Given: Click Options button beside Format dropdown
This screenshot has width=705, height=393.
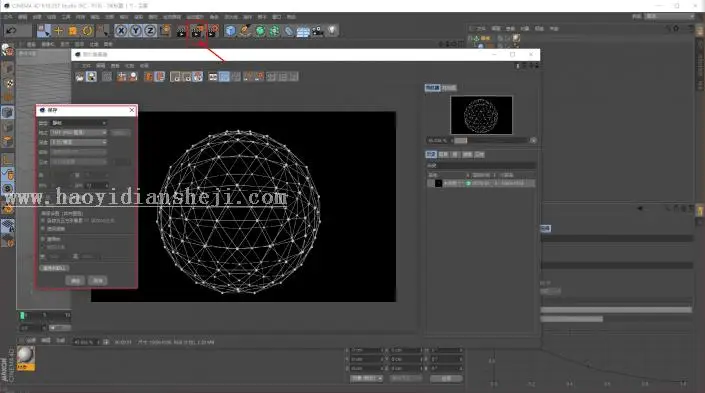Looking at the screenshot, I should point(120,133).
